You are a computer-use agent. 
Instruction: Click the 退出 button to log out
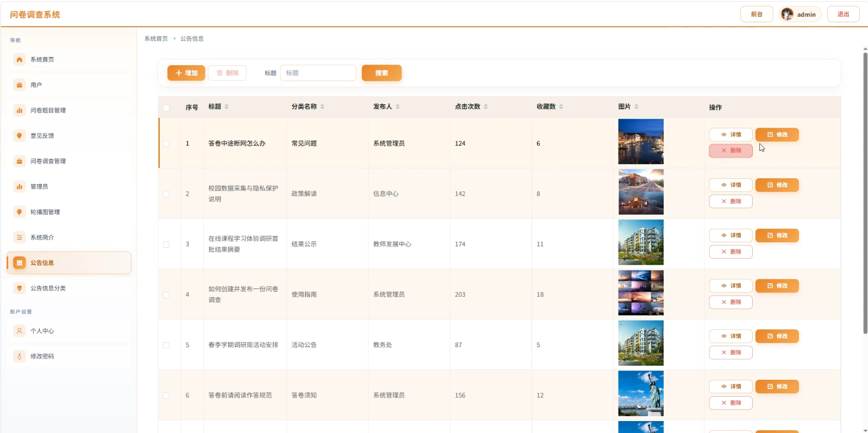pyautogui.click(x=843, y=14)
